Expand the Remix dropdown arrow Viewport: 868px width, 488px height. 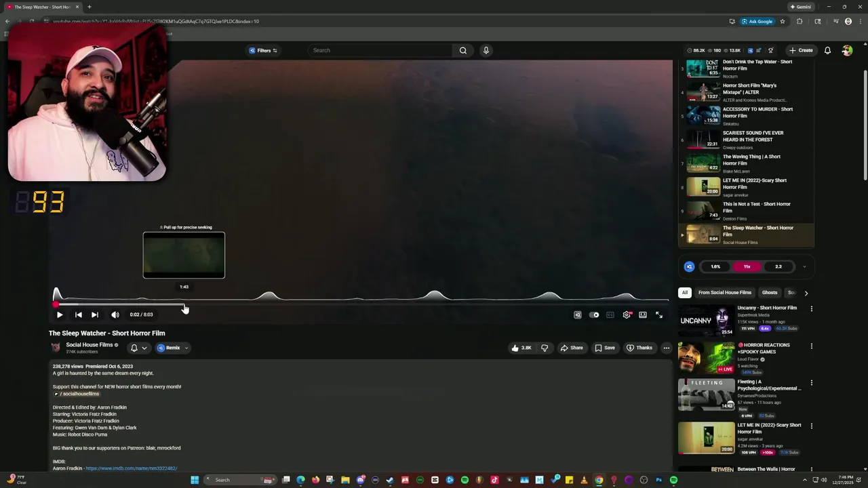(186, 348)
